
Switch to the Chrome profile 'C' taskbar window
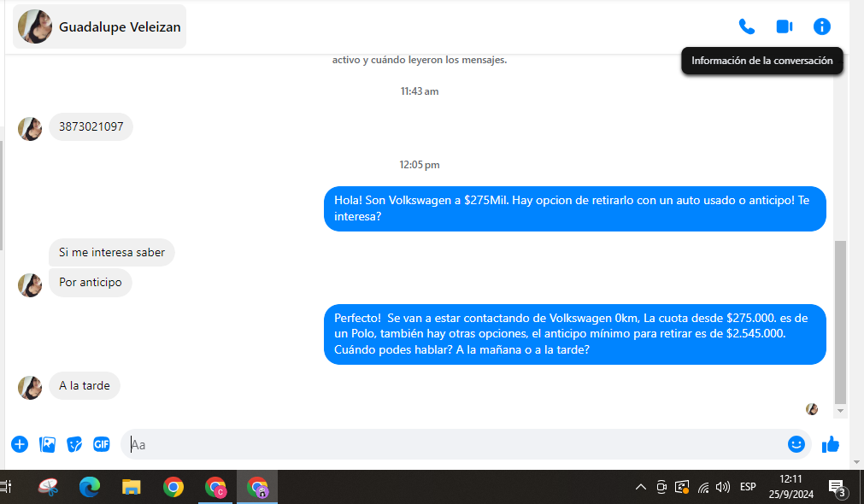click(215, 487)
